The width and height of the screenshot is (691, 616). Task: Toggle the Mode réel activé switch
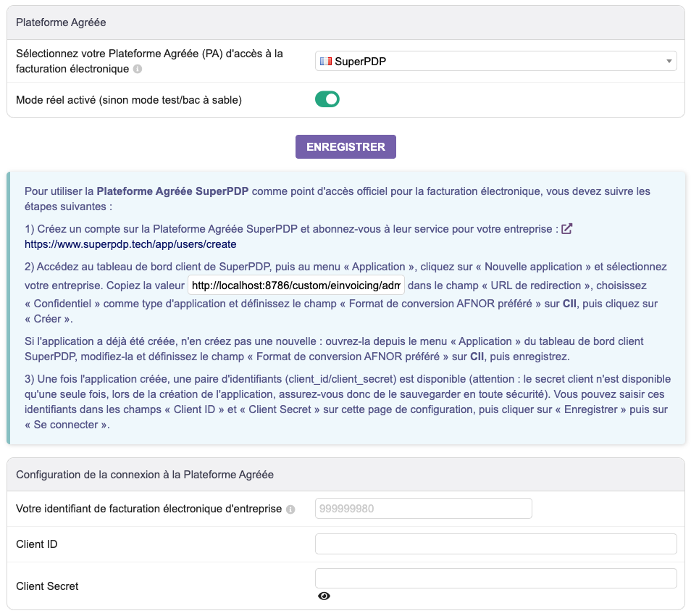coord(327,99)
